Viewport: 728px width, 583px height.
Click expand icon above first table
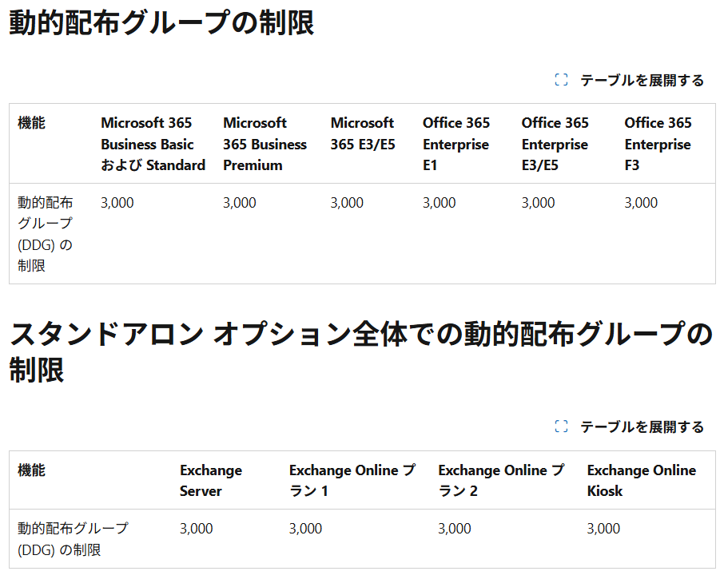[x=561, y=80]
